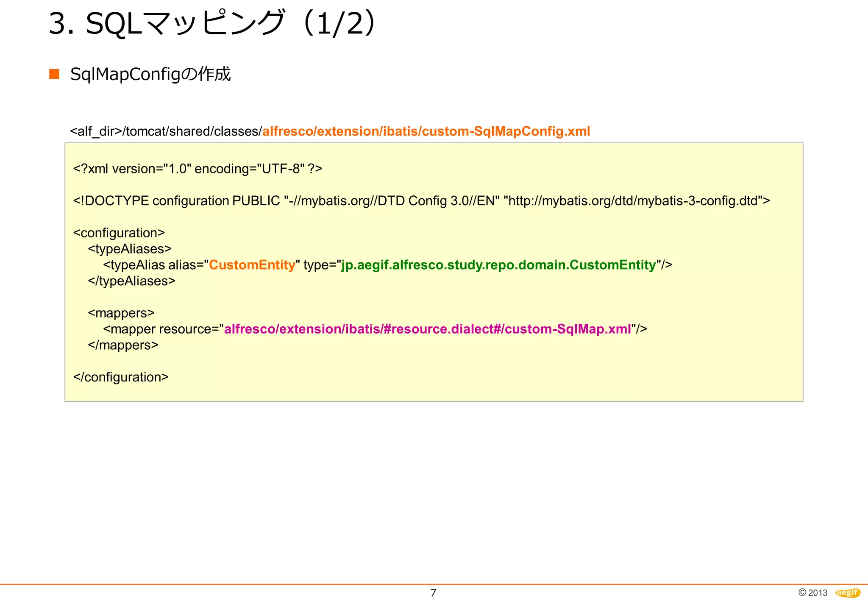Click orange path "alfresco/extension/ibatis/custom-SqlMapConfig.xml"
The height and width of the screenshot is (601, 868).
tap(426, 131)
